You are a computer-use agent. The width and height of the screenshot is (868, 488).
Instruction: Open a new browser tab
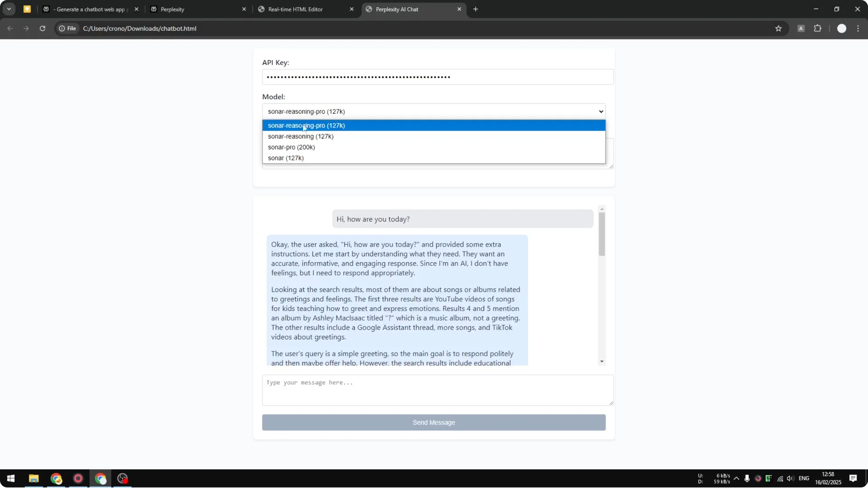coord(476,9)
